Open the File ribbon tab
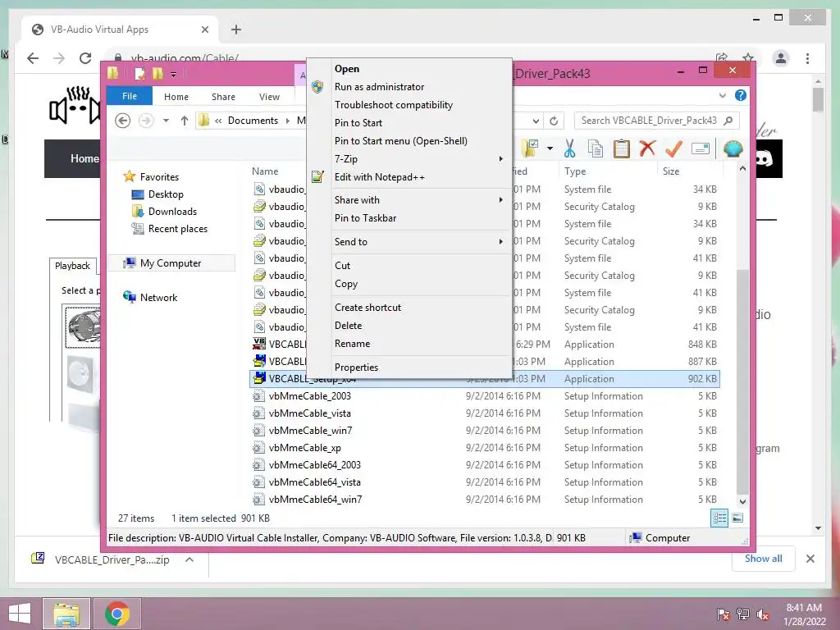 click(x=130, y=96)
